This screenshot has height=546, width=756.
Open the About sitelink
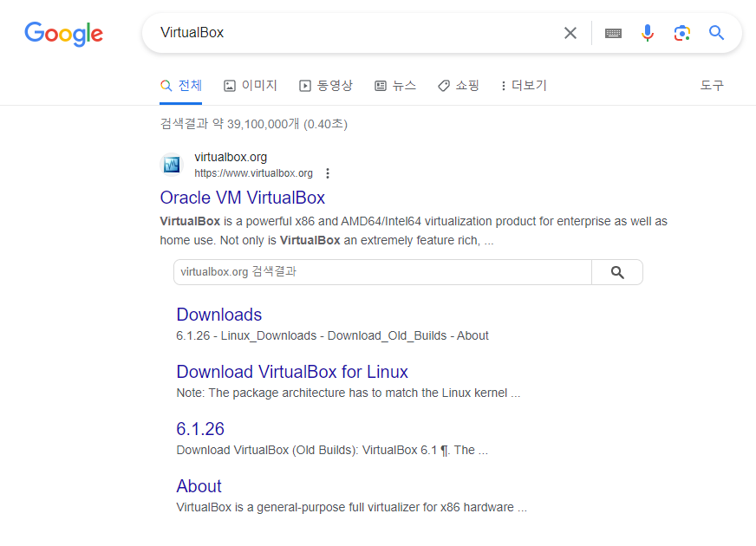click(199, 486)
